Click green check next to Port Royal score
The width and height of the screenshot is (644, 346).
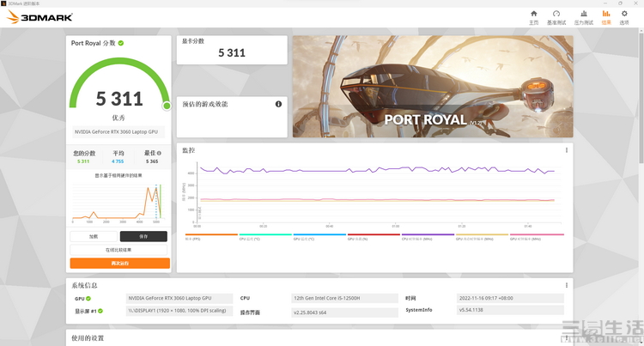121,43
